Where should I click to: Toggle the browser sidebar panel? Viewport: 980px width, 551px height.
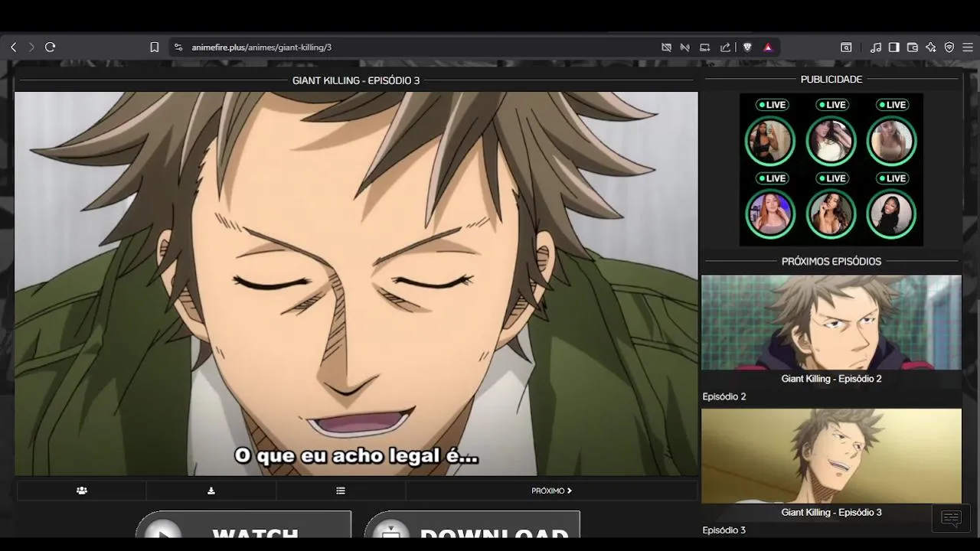click(x=894, y=47)
